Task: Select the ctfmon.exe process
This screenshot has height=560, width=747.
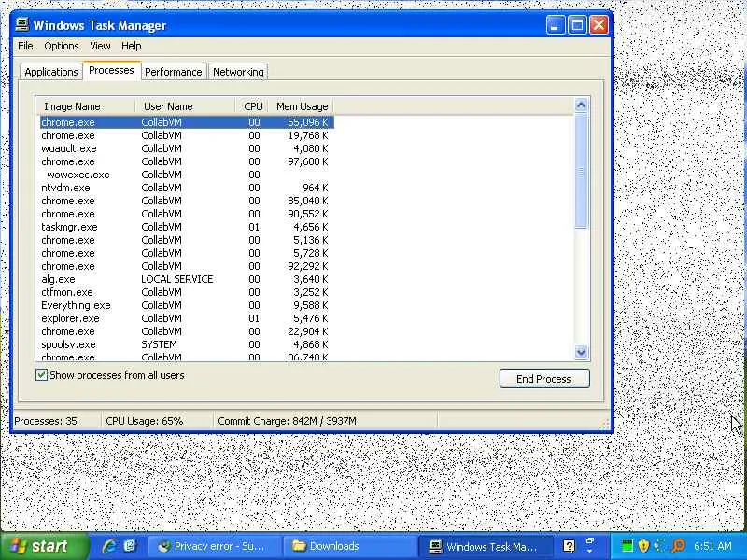Action: tap(187, 292)
